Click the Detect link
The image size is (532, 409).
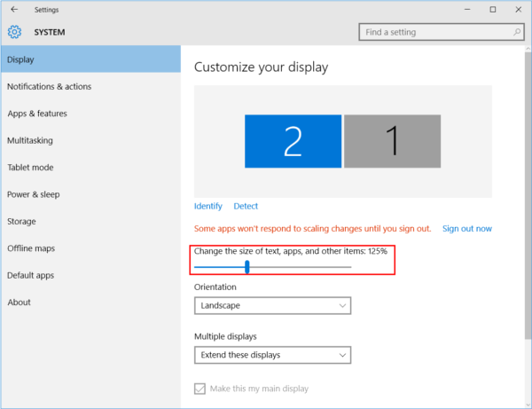coord(246,206)
